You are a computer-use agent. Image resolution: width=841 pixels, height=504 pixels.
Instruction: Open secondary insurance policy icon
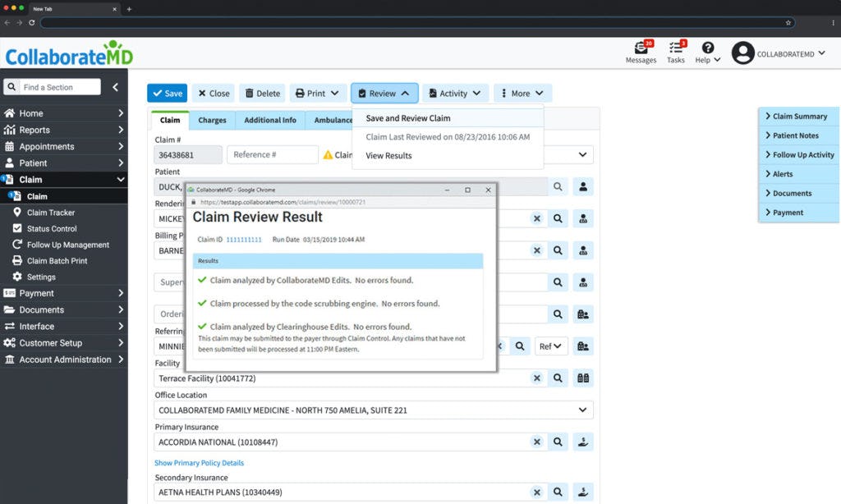click(583, 493)
